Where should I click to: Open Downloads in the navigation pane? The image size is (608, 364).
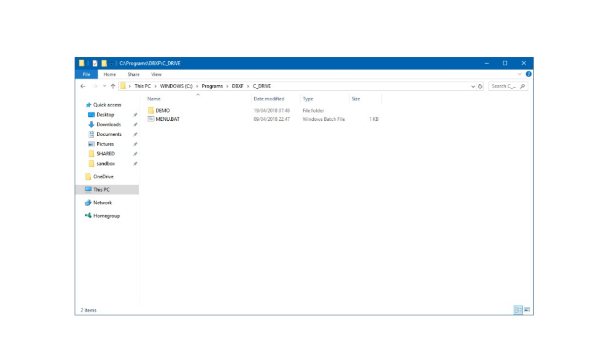(109, 124)
